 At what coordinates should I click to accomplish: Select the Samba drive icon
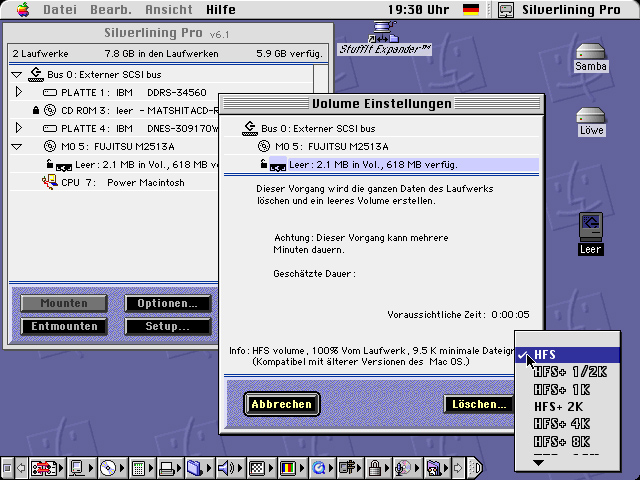pyautogui.click(x=591, y=58)
